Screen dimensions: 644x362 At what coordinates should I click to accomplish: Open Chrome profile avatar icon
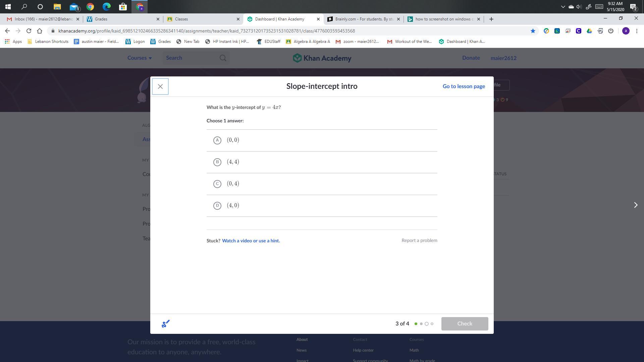click(626, 31)
